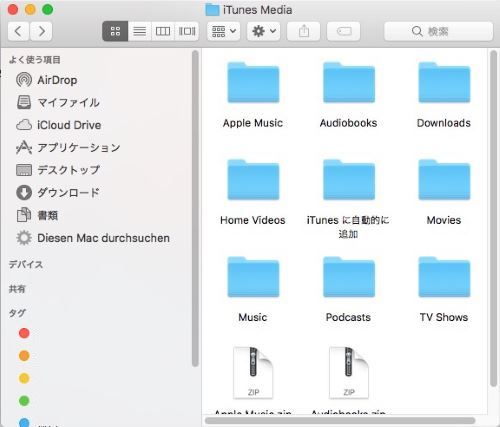Select the Apple Music.zip archive icon
This screenshot has height=427, width=500.
(253, 373)
